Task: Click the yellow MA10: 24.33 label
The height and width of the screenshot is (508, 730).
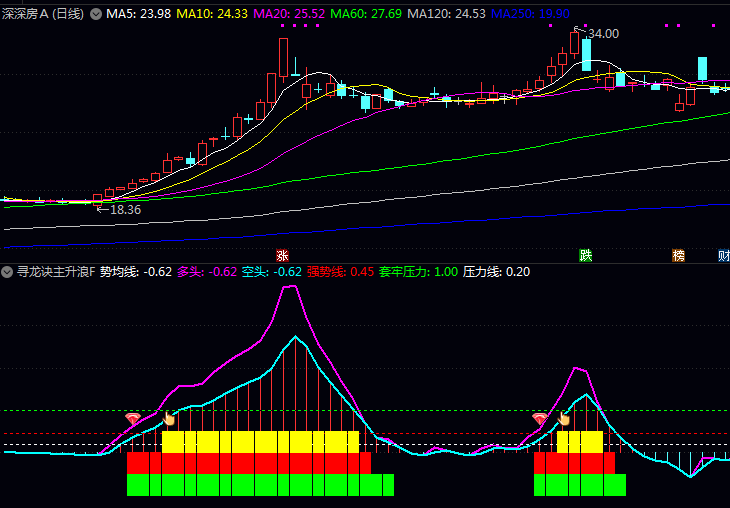Action: (x=212, y=14)
